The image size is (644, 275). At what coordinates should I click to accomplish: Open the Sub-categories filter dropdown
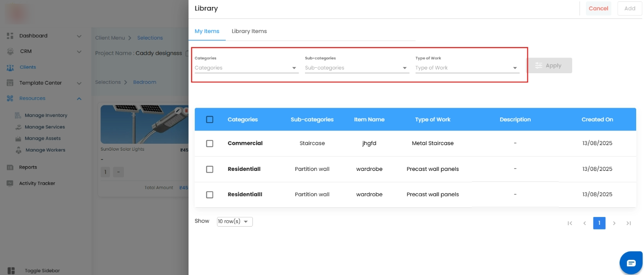[357, 68]
